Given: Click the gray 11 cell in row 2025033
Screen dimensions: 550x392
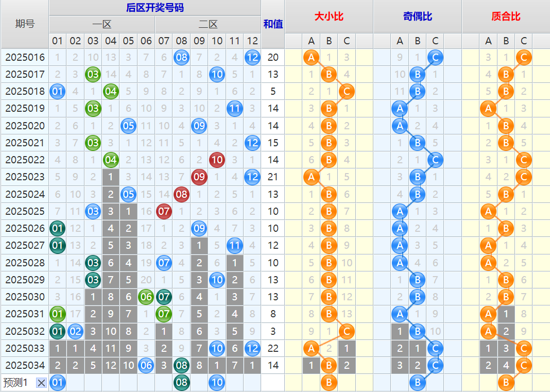Looking at the screenshot, I should [111, 349].
